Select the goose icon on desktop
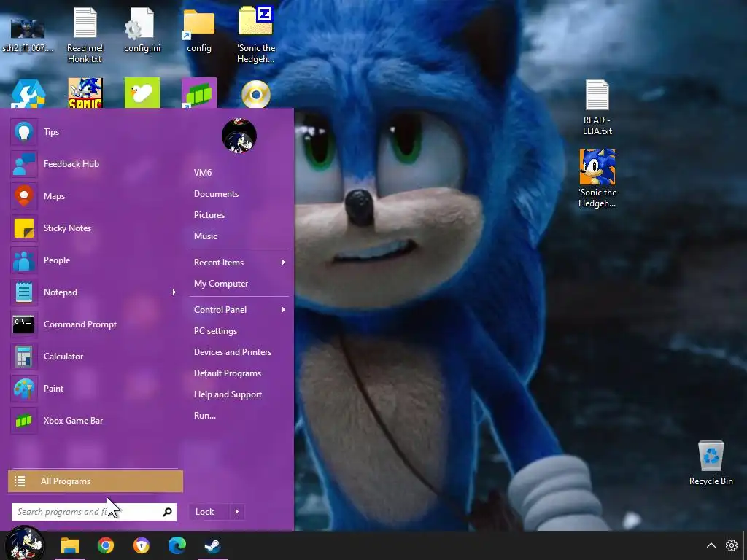Viewport: 747px width, 560px height. (142, 93)
